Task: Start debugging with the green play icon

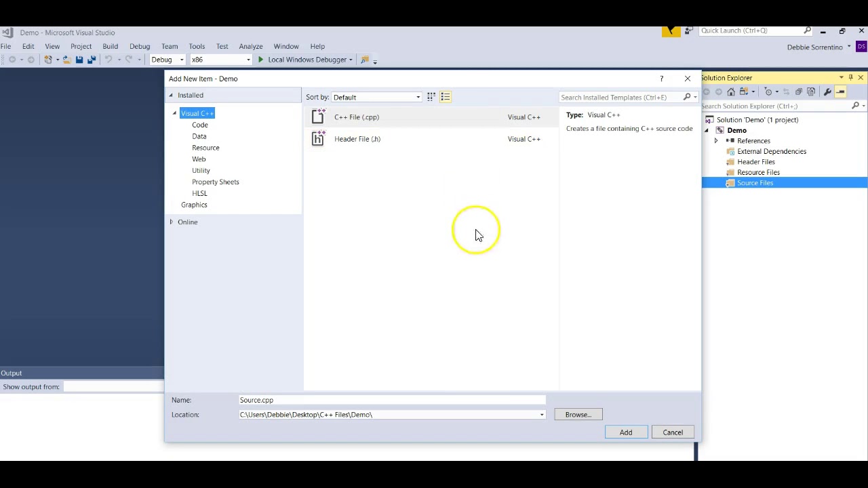Action: click(260, 60)
